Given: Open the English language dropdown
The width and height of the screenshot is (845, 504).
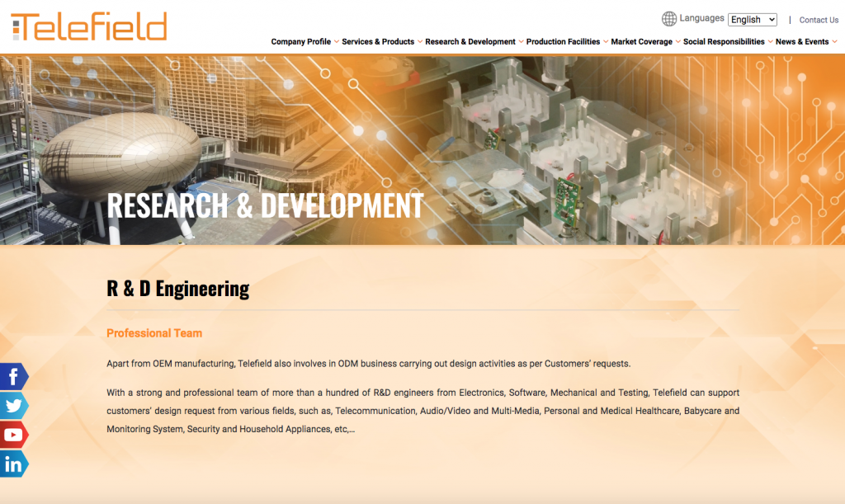Looking at the screenshot, I should click(752, 20).
